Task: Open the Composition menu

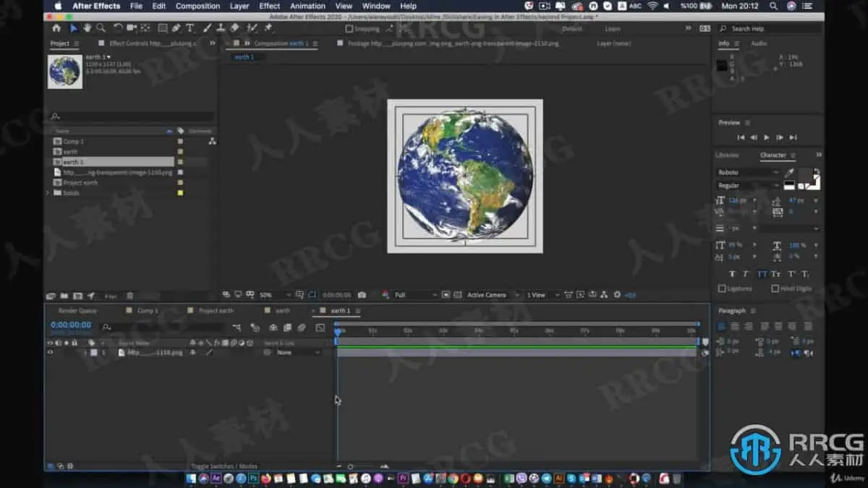Action: (x=197, y=6)
